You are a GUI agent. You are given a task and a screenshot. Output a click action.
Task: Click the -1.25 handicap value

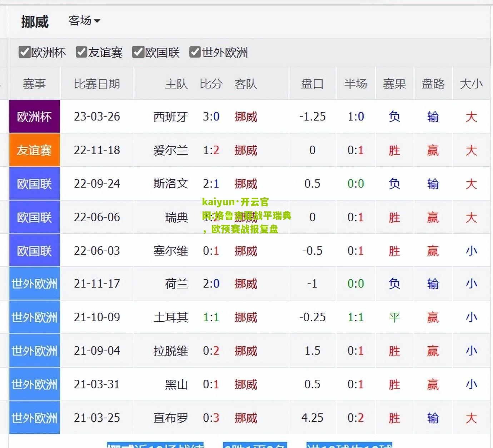312,116
